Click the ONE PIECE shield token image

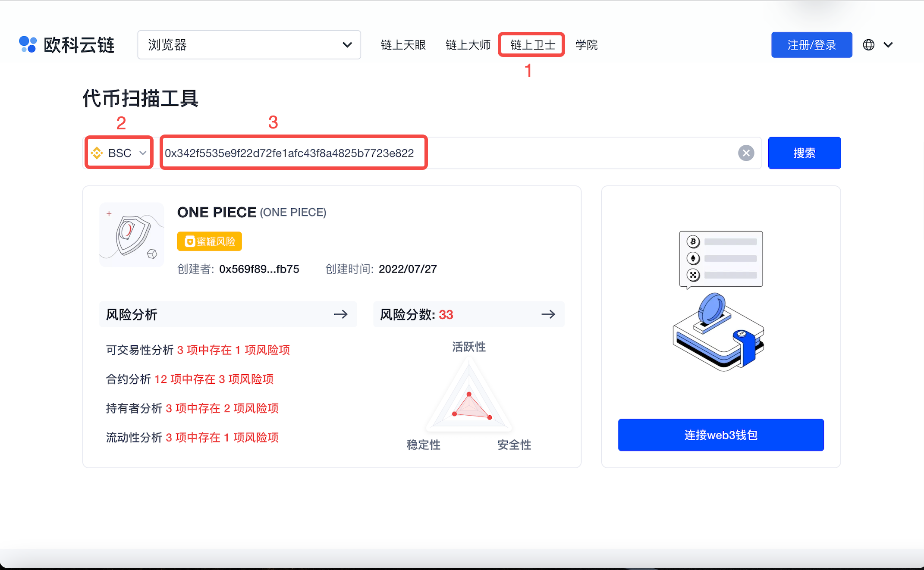click(132, 235)
